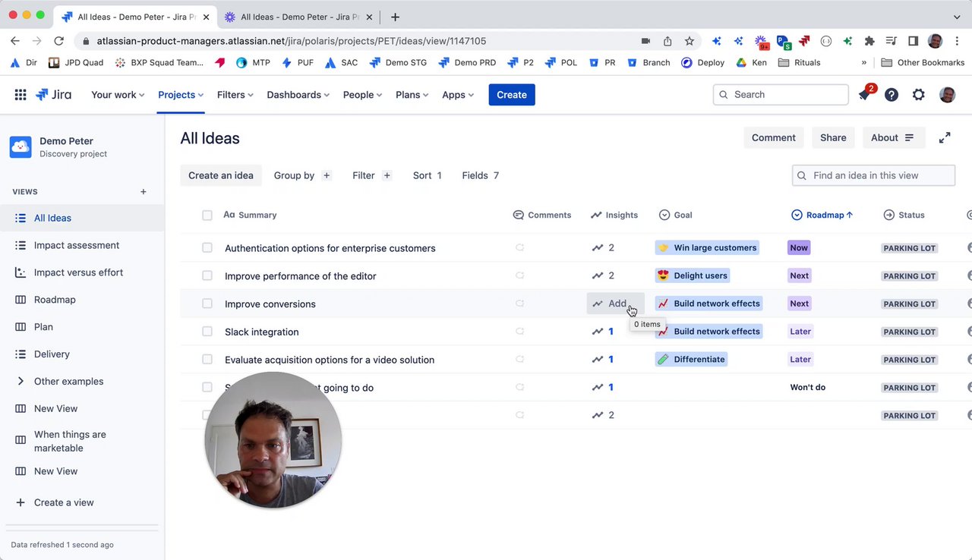The width and height of the screenshot is (972, 560).
Task: Click the Jira logo
Action: [54, 95]
